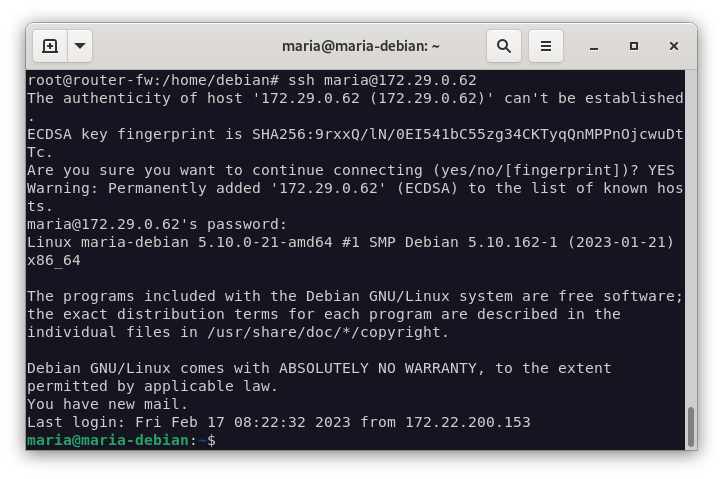Click the ssh maria@172.29.0.62 command text
This screenshot has height=479, width=723.
382,80
